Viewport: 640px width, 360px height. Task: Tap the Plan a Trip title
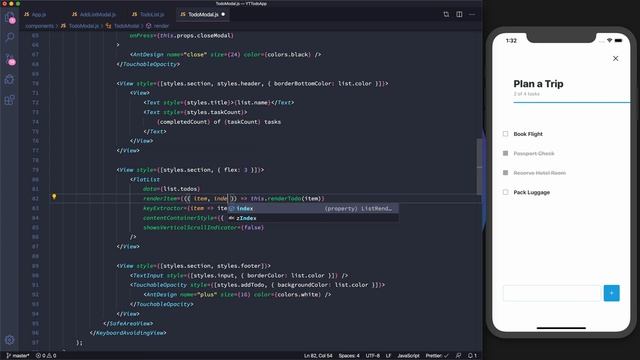pos(538,84)
